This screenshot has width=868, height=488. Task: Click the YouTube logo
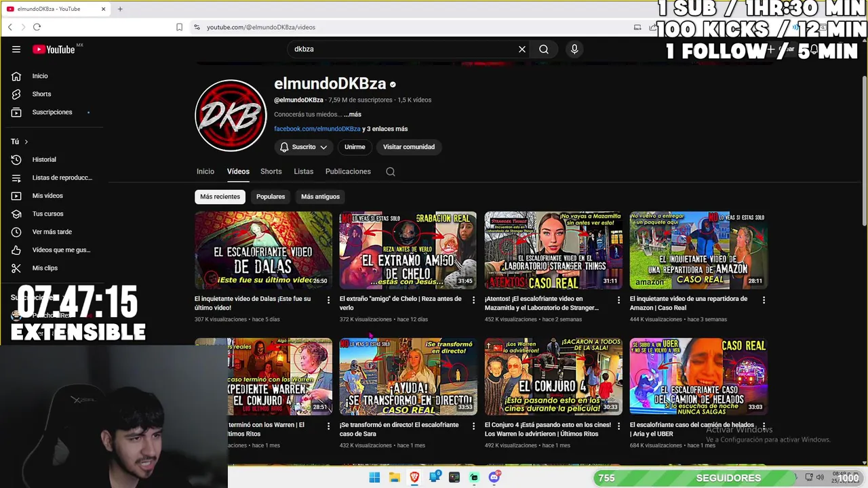pyautogui.click(x=54, y=49)
